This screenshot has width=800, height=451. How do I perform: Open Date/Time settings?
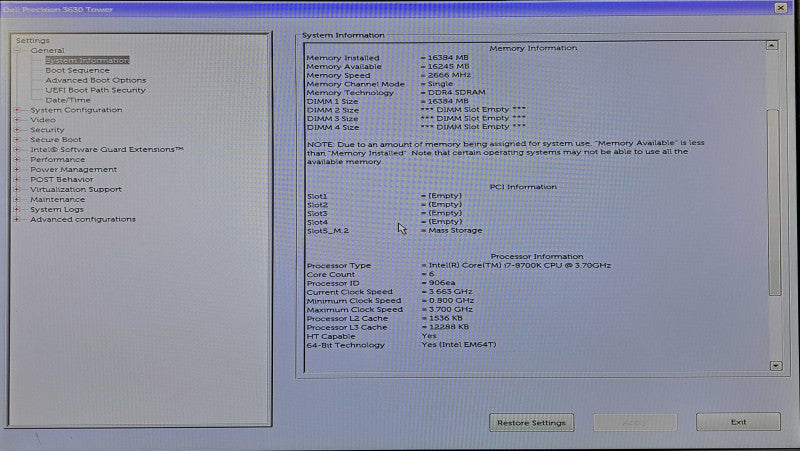(68, 100)
